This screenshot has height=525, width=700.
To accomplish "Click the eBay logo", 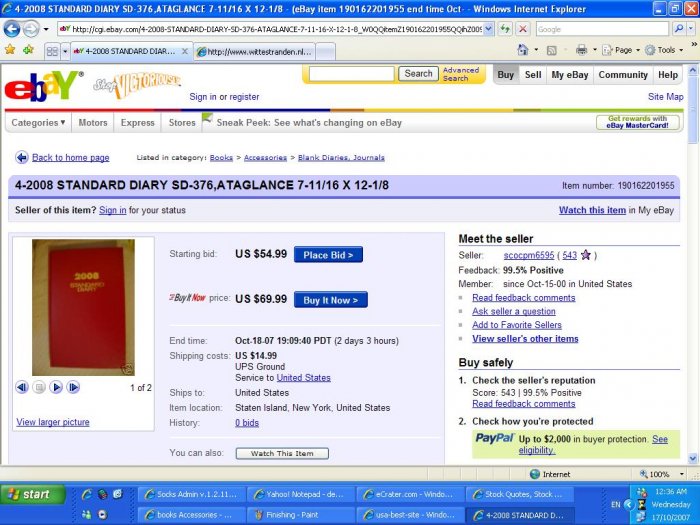I will click(43, 86).
